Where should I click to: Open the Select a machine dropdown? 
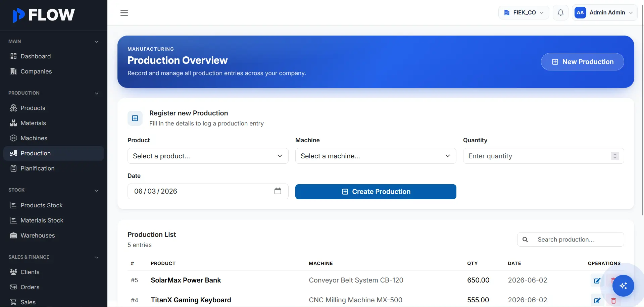(376, 156)
